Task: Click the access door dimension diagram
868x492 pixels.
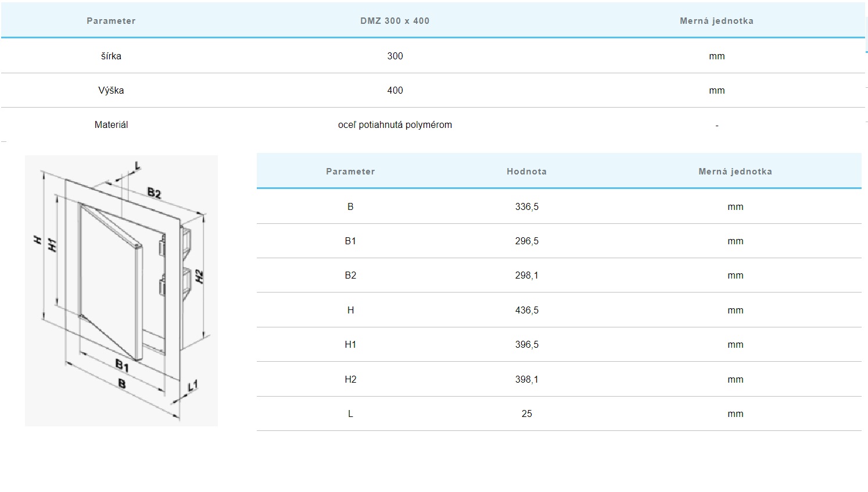Action: coord(121,290)
